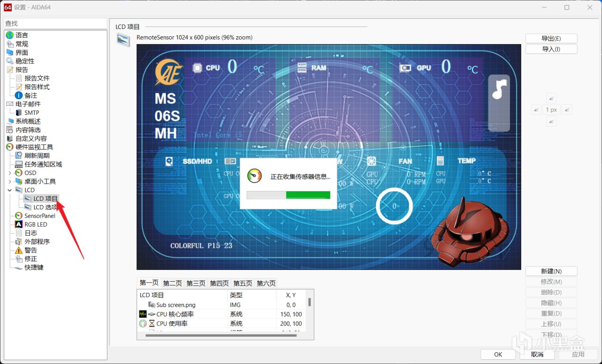
Task: Select the 任务通知区域 icon
Action: (19, 165)
